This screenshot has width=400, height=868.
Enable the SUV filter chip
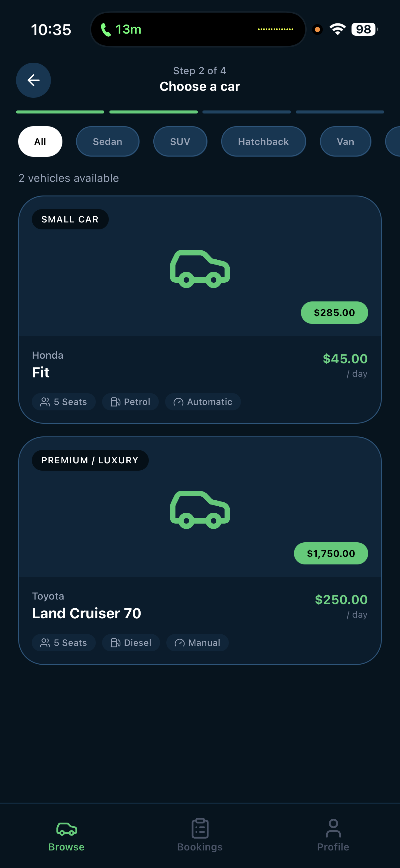[180, 142]
